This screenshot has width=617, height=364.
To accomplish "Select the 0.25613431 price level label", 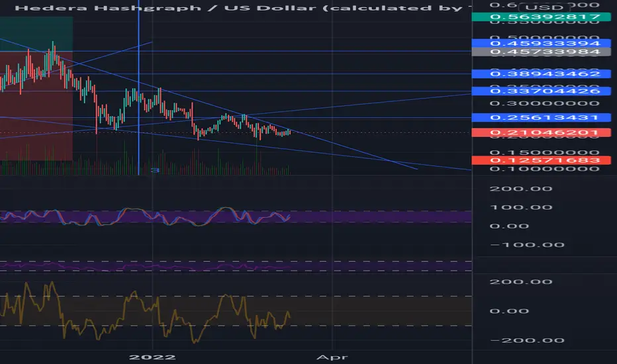I will click(541, 117).
